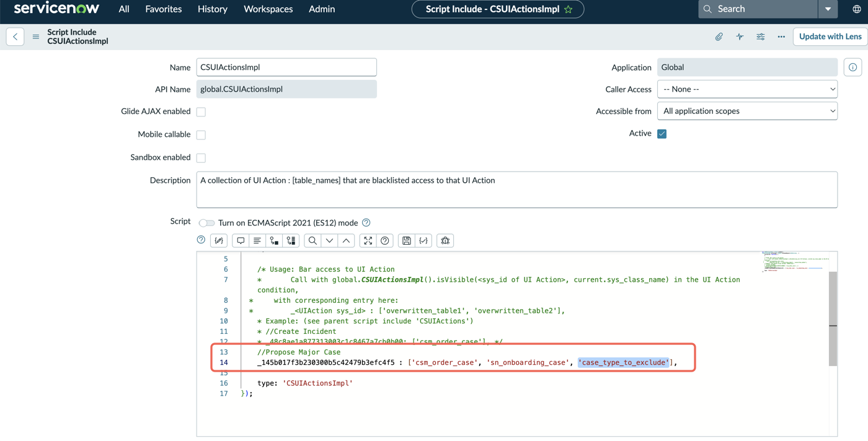Open the activity stream pulse icon
The width and height of the screenshot is (868, 441).
click(740, 37)
